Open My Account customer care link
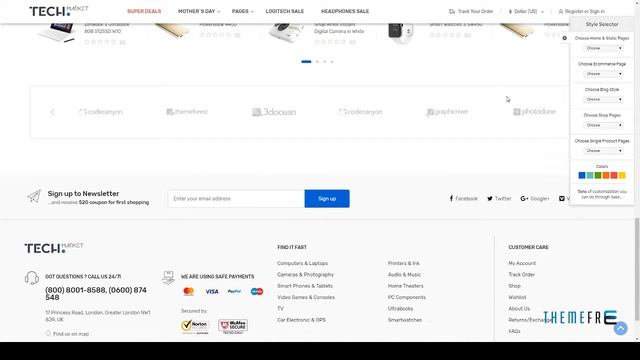The height and width of the screenshot is (360, 640). click(x=522, y=263)
